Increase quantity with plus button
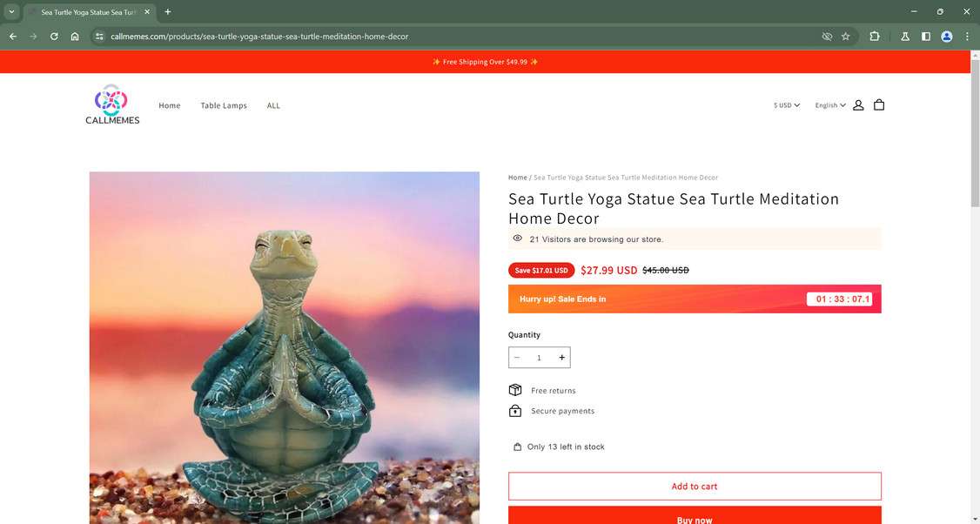Screen dimensions: 980x524 561,358
